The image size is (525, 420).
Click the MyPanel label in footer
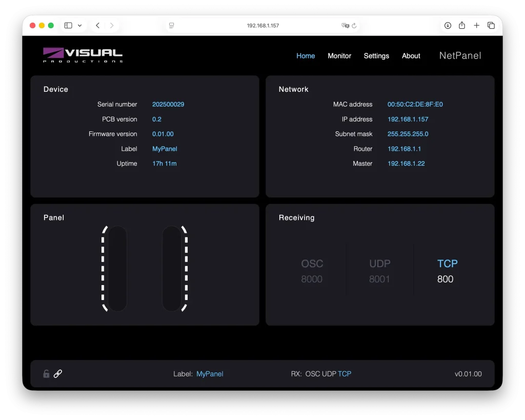click(210, 374)
